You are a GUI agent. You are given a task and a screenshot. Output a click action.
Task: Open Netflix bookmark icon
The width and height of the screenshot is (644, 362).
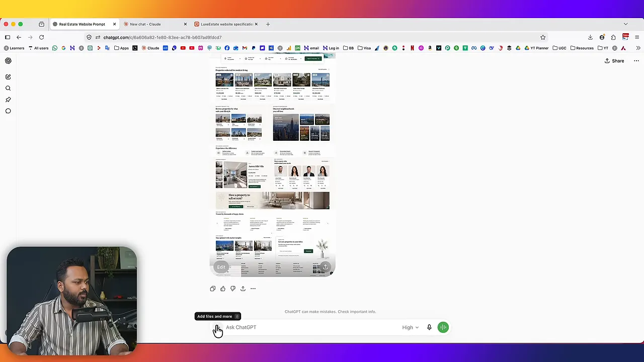412,48
